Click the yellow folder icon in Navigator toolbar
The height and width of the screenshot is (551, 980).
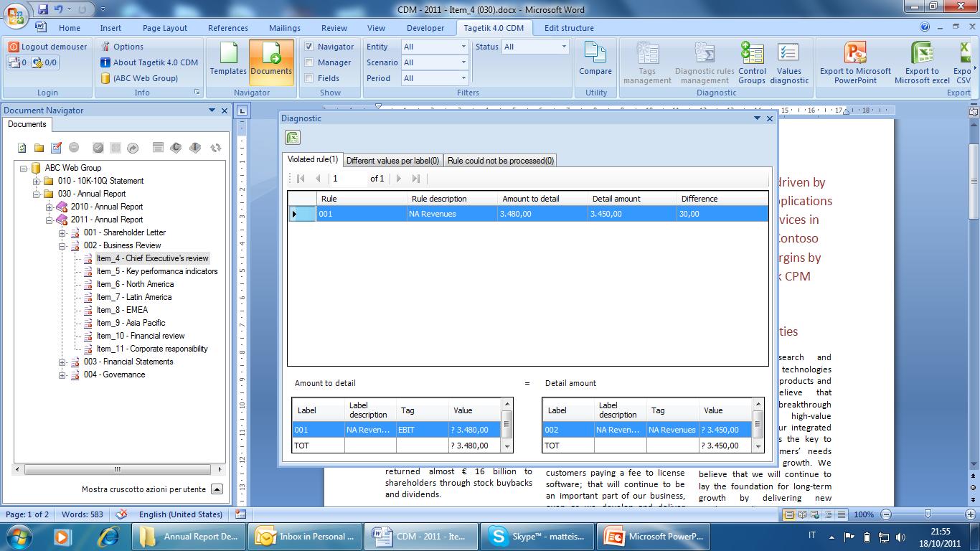click(x=39, y=148)
